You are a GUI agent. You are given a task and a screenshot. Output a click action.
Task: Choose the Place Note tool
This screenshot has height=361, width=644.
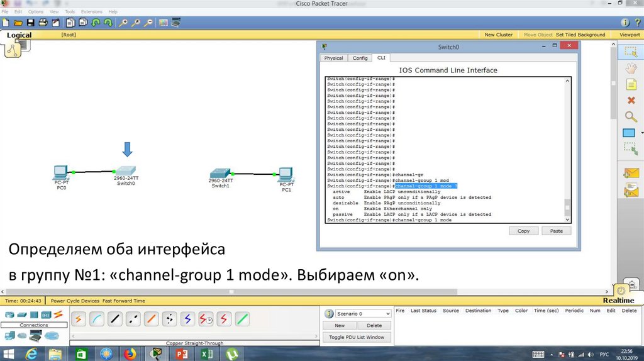point(631,85)
